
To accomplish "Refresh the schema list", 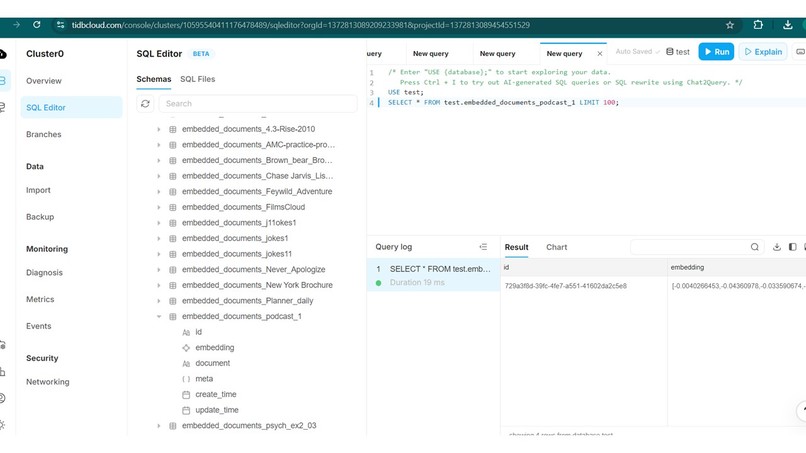I will tap(145, 103).
